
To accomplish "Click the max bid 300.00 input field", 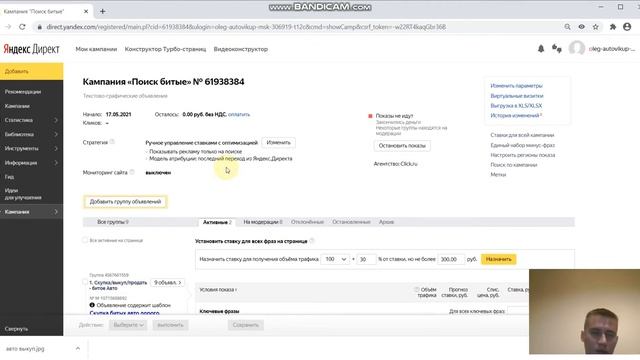I will 451,259.
